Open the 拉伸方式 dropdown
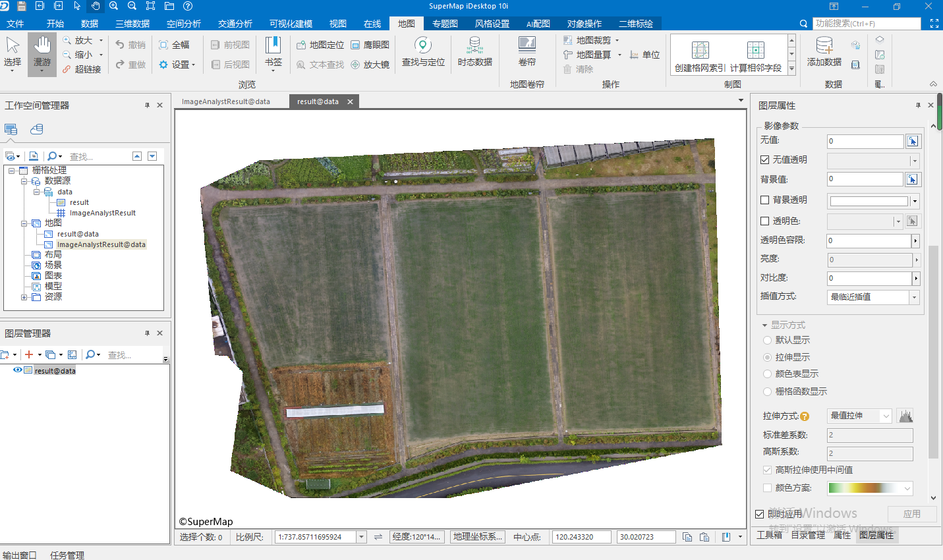Screen dimensions: 943x560 tap(886, 416)
